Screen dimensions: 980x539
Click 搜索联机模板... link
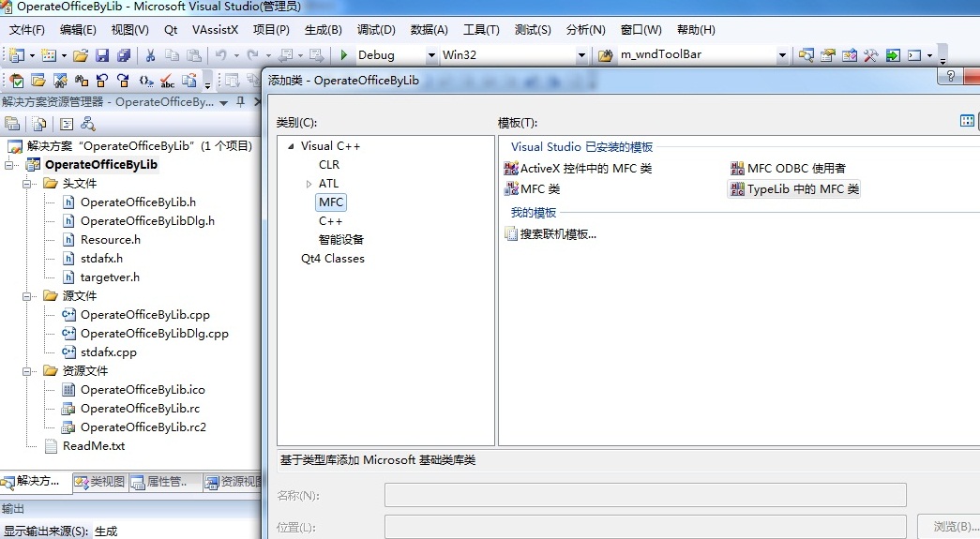pyautogui.click(x=550, y=235)
